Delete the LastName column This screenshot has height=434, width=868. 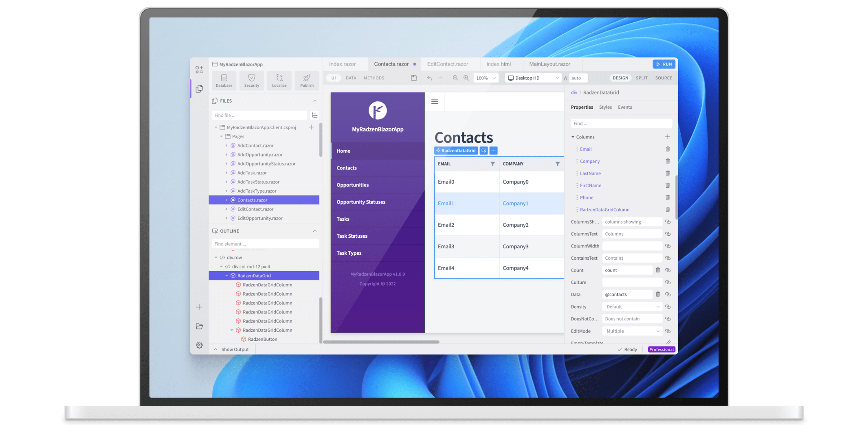[668, 173]
